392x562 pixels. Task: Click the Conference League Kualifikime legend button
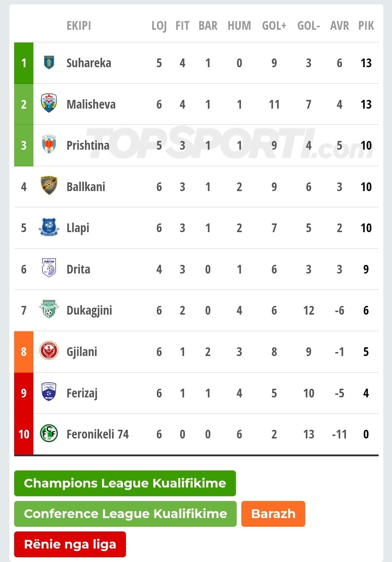pyautogui.click(x=125, y=514)
